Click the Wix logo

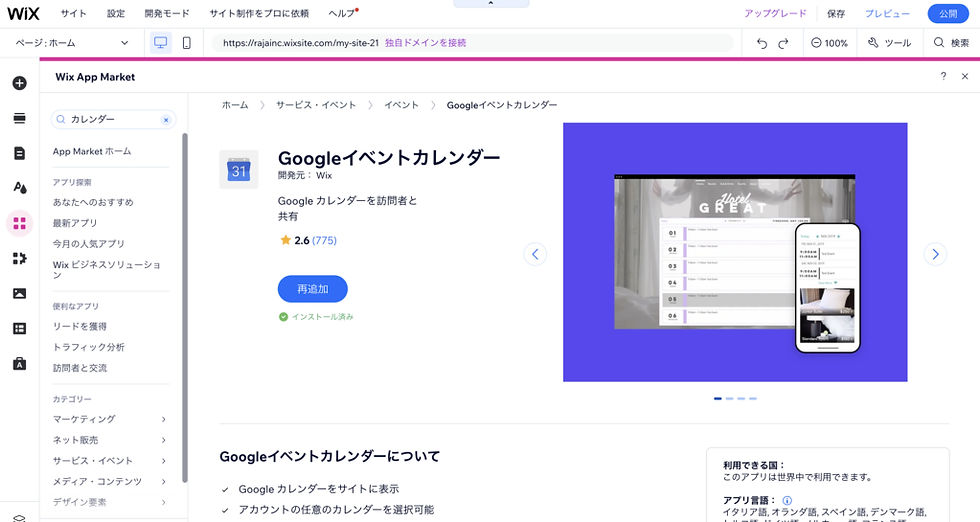pos(23,13)
